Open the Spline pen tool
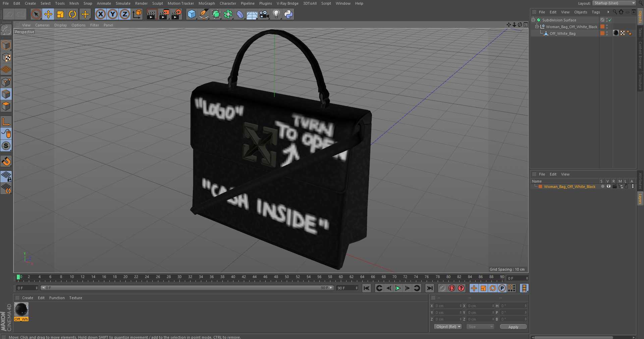 (204, 14)
